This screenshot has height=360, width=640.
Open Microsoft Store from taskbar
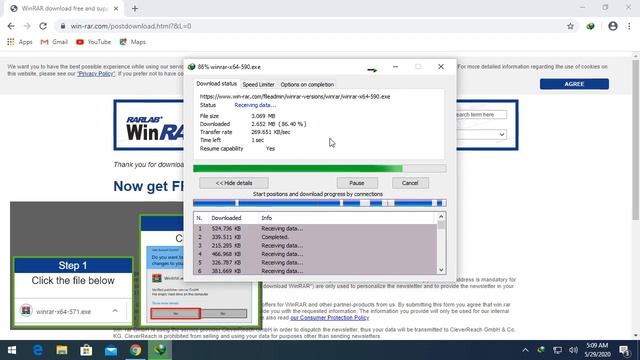(x=86, y=350)
